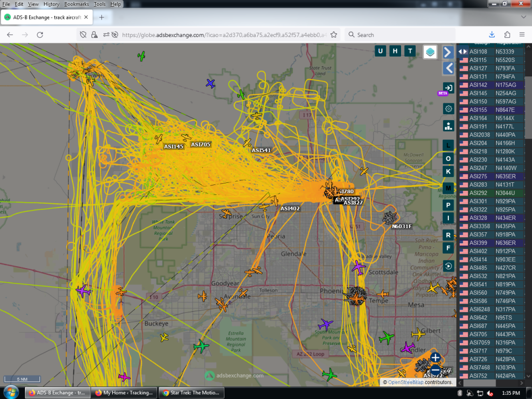Click the login arrow icon labeled BETA

tap(448, 88)
